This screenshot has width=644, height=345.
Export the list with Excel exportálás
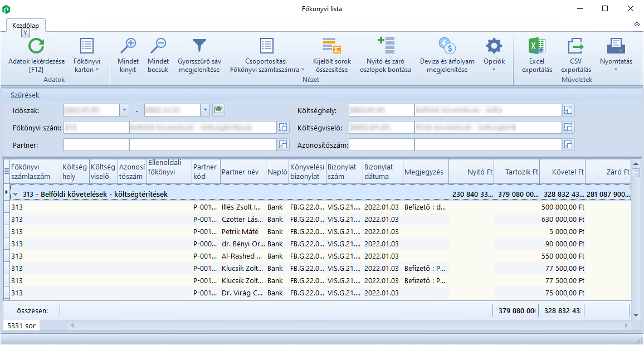536,46
